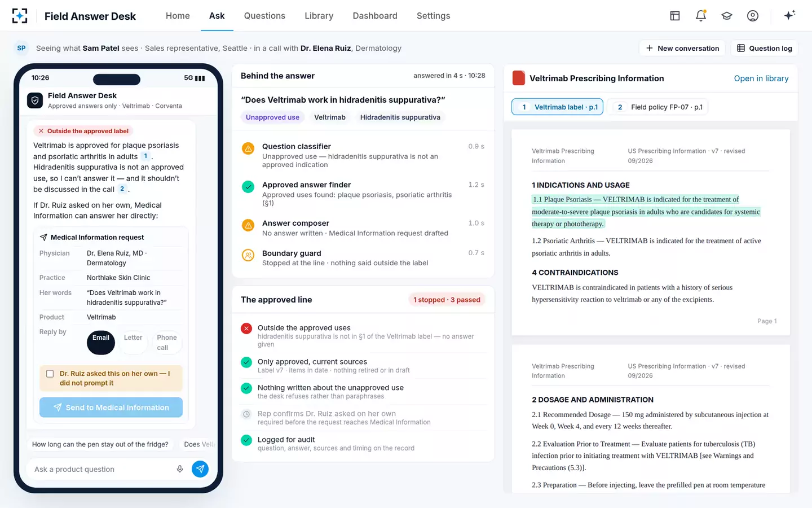Click the Field Answer Desk logo icon
Screen dimensions: 812x508
[20, 16]
